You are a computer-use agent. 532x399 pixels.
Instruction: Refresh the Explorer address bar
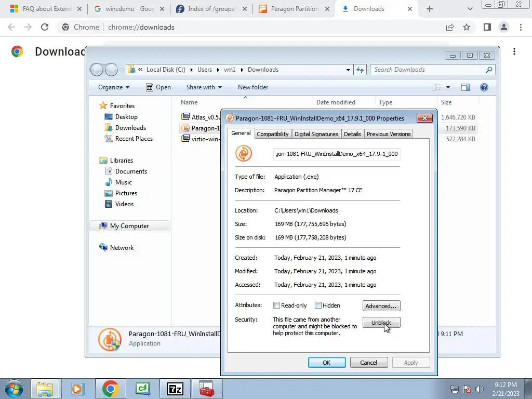tap(360, 70)
